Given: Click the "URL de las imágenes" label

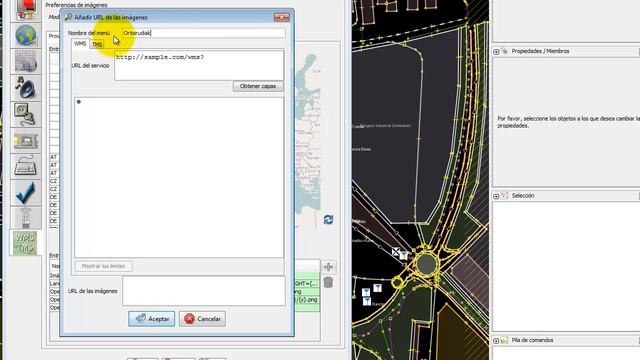Looking at the screenshot, I should (93, 291).
